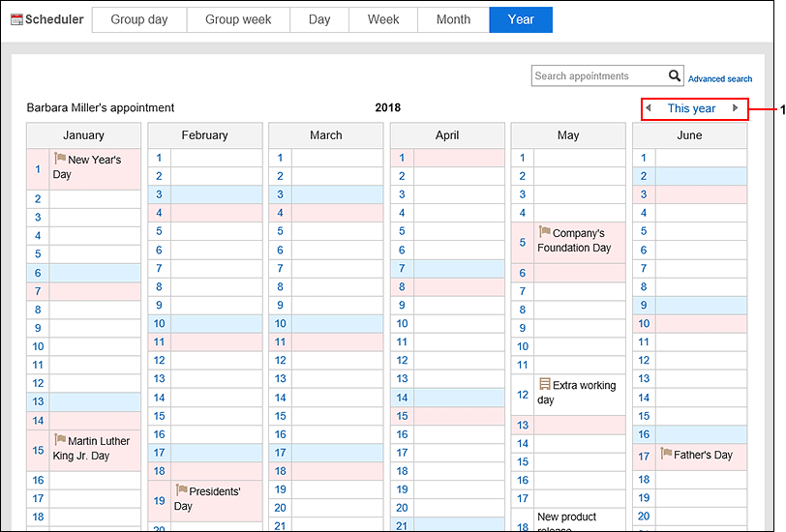This screenshot has width=786, height=532.
Task: Open January 6 date link
Action: coord(38,273)
